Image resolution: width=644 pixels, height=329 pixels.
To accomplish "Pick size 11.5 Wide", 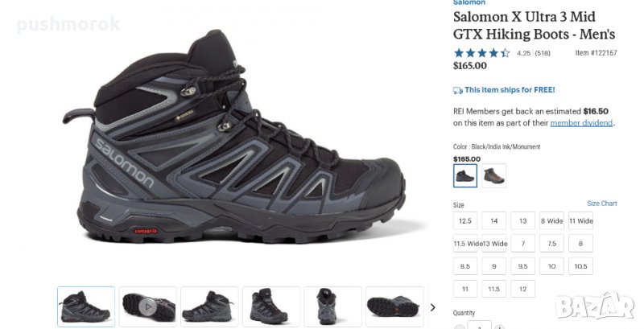I will (x=465, y=243).
